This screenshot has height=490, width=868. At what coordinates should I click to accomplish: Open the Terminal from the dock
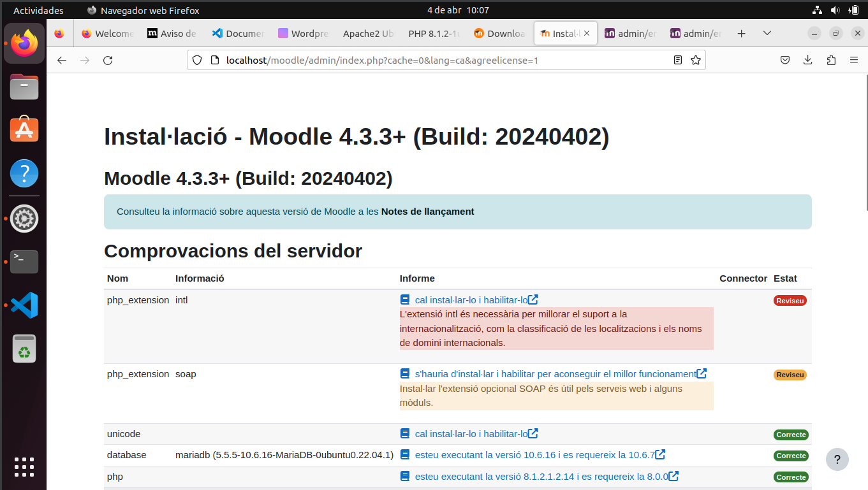pos(24,262)
